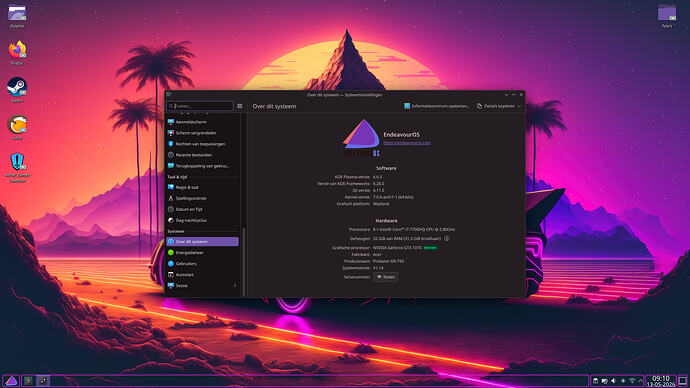The height and width of the screenshot is (388, 690).
Task: Focus the Zoeken search field
Action: click(x=200, y=106)
